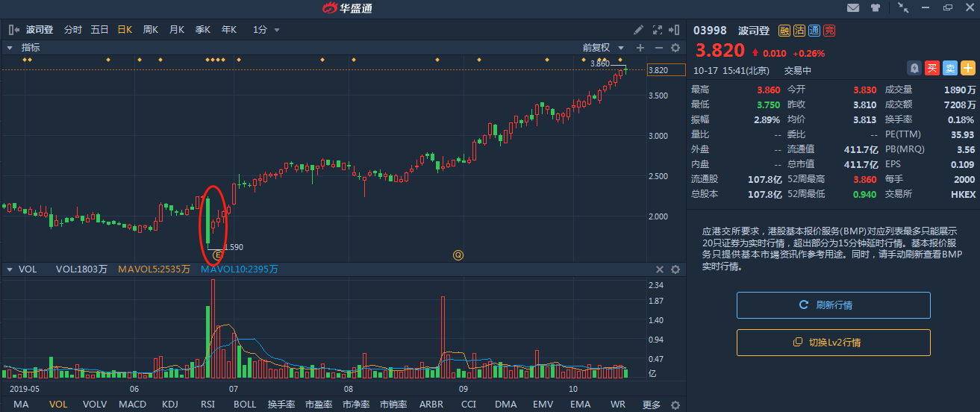The image size is (980, 412).
Task: Click the 刷新行情 refresh quotes button
Action: pyautogui.click(x=833, y=305)
